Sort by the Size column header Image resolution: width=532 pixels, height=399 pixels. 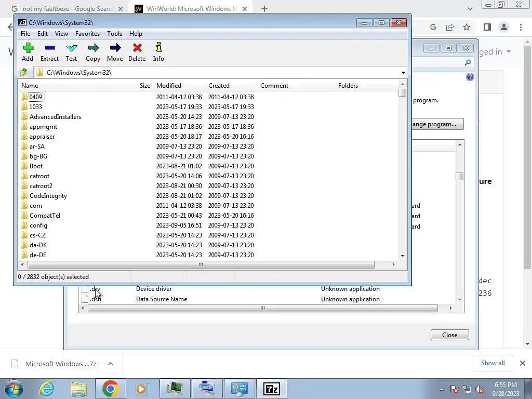(127, 86)
